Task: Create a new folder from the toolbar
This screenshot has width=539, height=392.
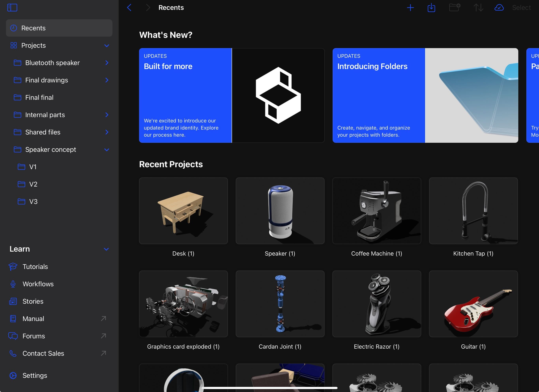Action: point(454,7)
